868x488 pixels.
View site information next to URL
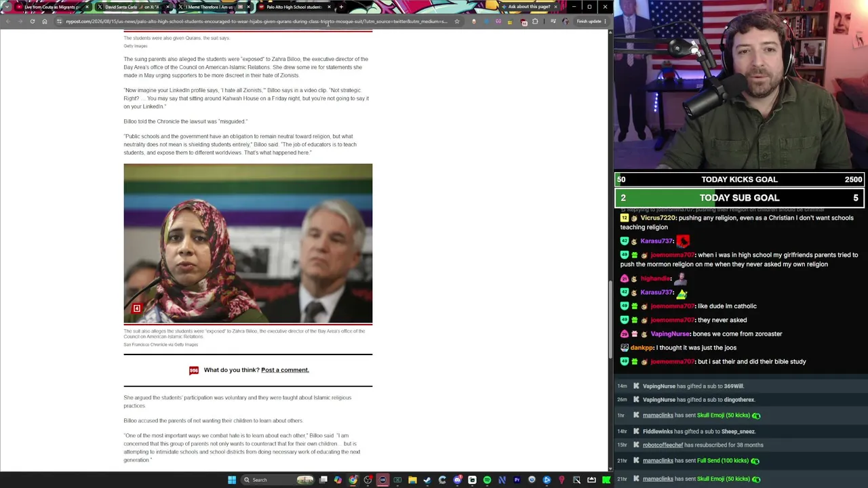(60, 21)
